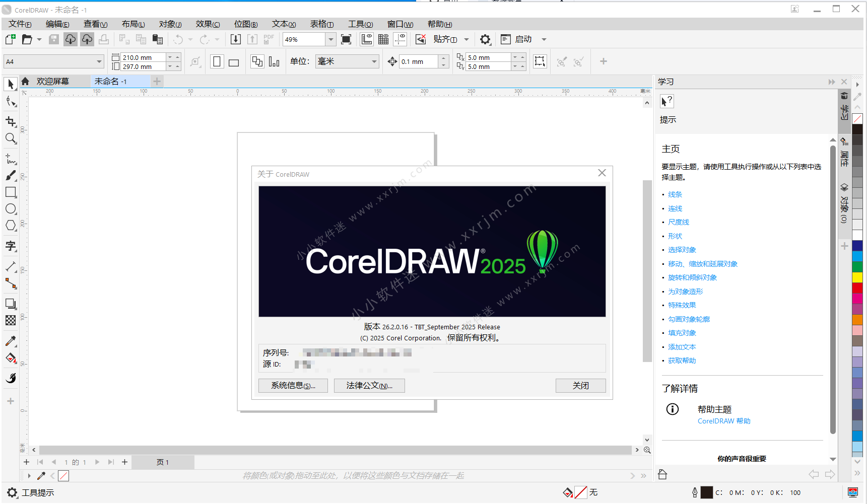Switch to the 欢迎屏幕 tab
867x504 pixels.
pyautogui.click(x=52, y=82)
